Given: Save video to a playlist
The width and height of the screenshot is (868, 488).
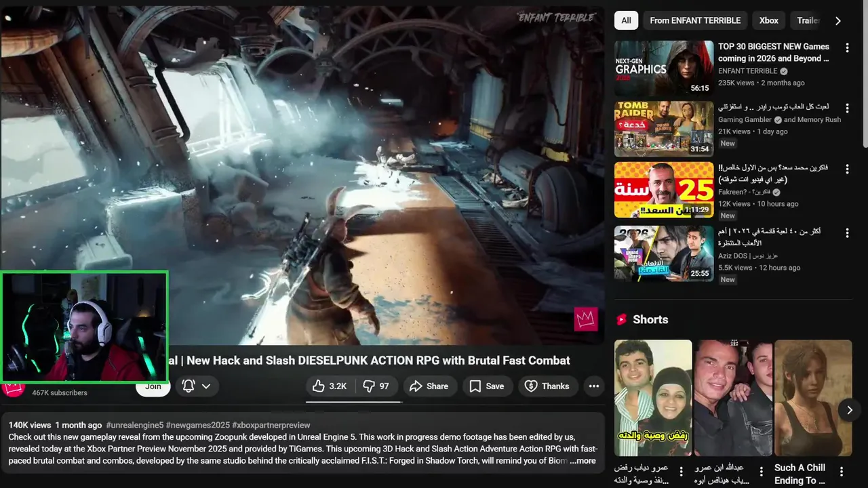Looking at the screenshot, I should tap(488, 386).
